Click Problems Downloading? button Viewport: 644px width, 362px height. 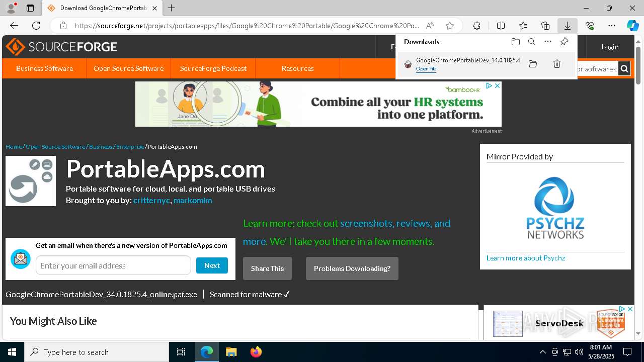coord(352,268)
